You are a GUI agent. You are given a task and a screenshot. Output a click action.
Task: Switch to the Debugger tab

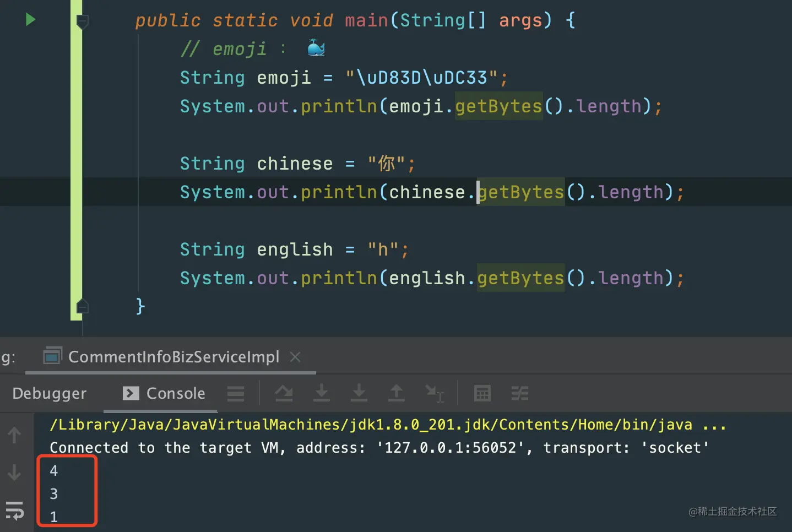click(x=50, y=393)
